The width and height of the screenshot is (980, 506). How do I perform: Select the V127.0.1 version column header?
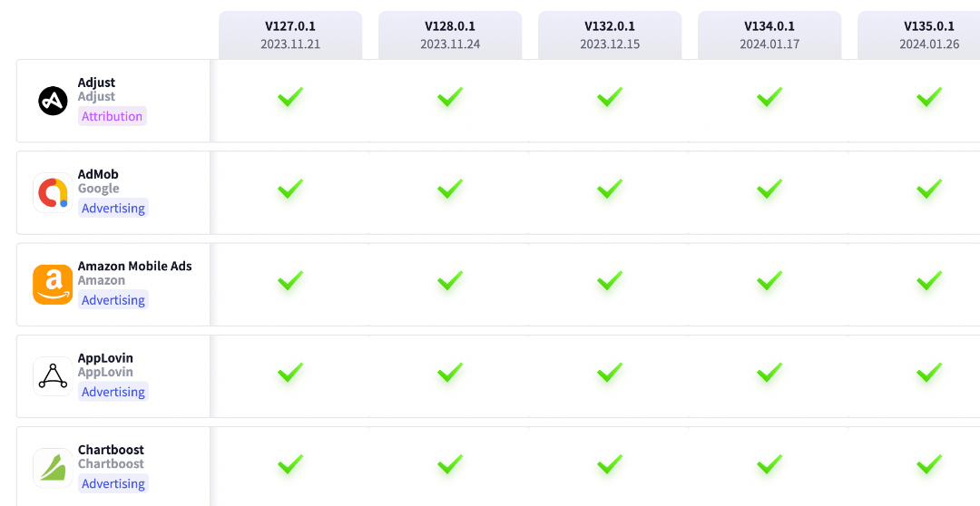coord(290,35)
